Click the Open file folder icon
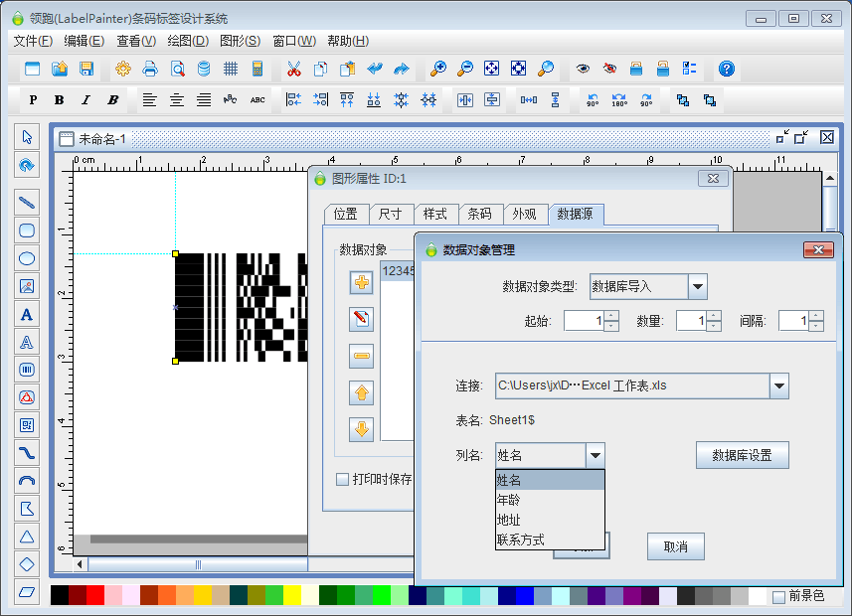 click(60, 69)
